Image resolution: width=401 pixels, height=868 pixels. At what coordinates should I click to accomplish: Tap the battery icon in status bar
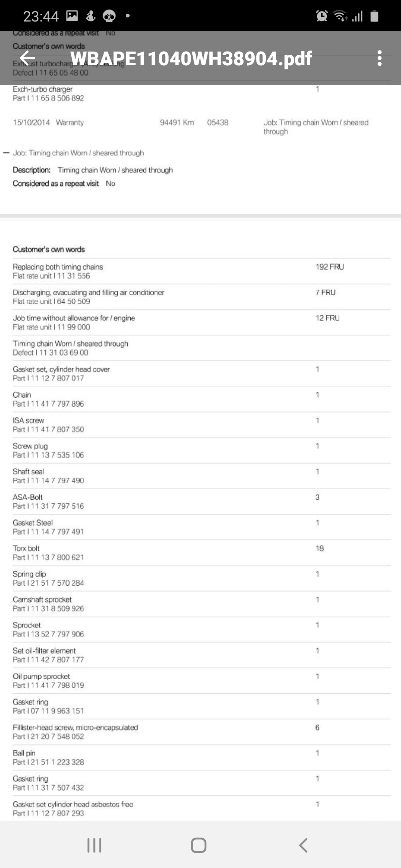pyautogui.click(x=374, y=16)
